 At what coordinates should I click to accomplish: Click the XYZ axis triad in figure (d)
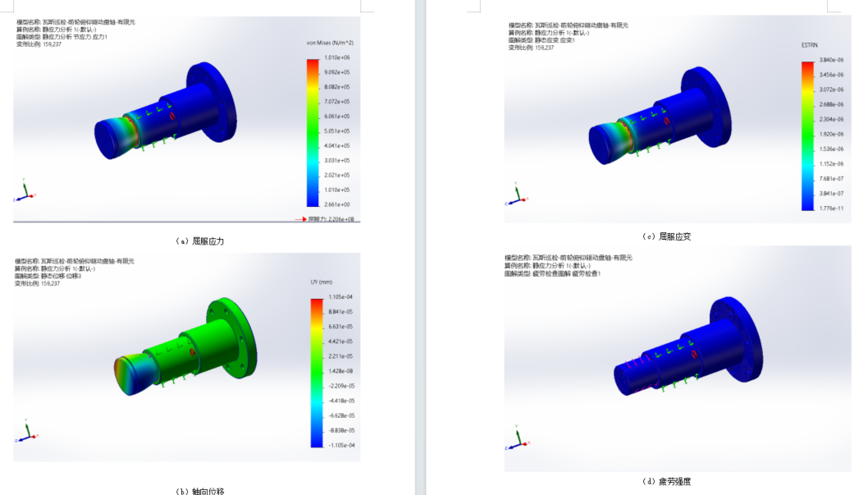pos(517,438)
